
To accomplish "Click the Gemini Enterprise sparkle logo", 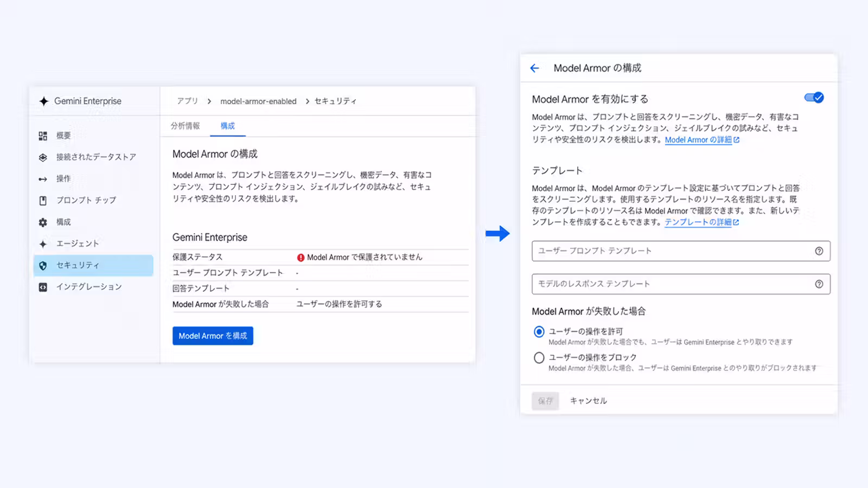I will pos(44,101).
